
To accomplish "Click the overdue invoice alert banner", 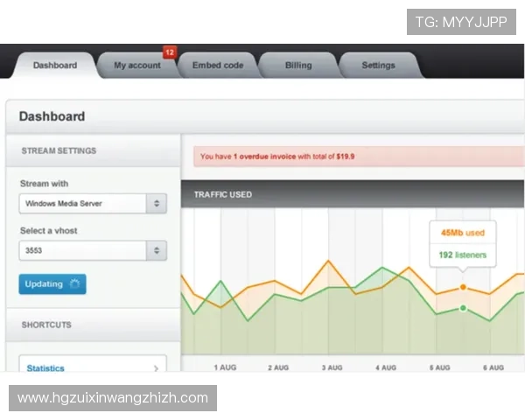I will pyautogui.click(x=359, y=157).
